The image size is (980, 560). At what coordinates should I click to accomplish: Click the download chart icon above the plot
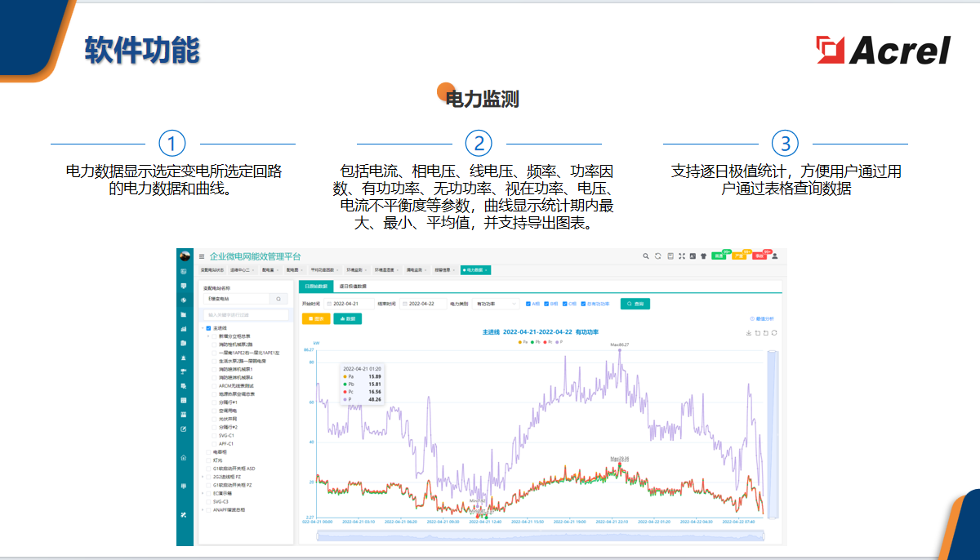pyautogui.click(x=749, y=333)
